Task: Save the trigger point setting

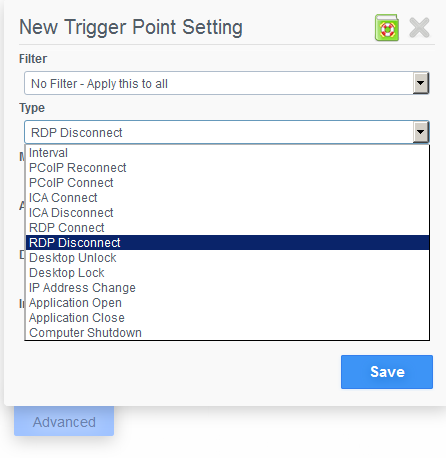Action: pyautogui.click(x=387, y=372)
